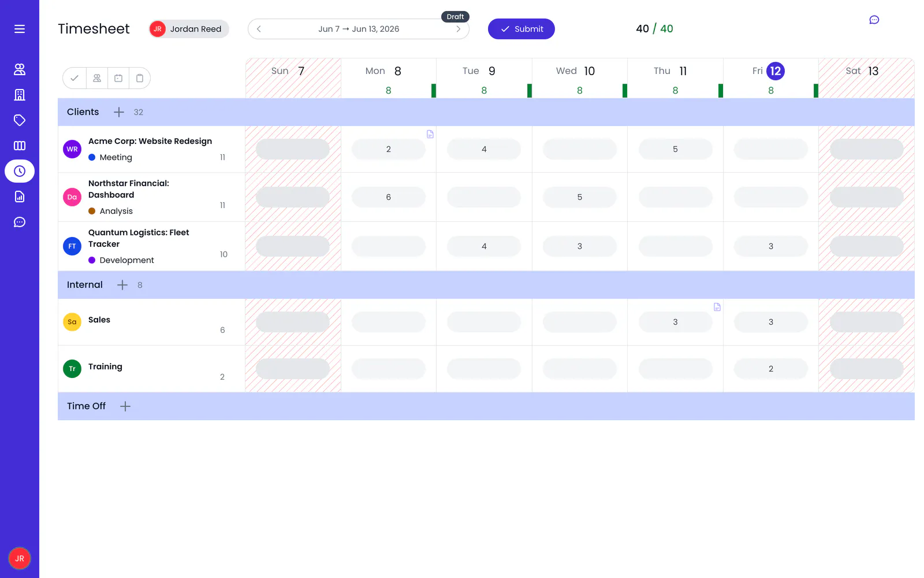Add a row to Internal section
This screenshot has width=924, height=578.
(x=122, y=285)
